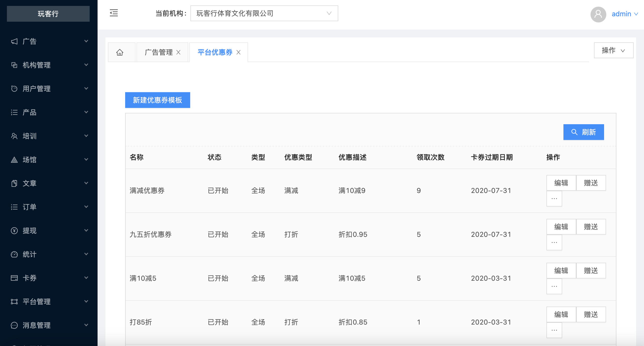
Task: Edit the 打85折 coupon
Action: point(561,314)
